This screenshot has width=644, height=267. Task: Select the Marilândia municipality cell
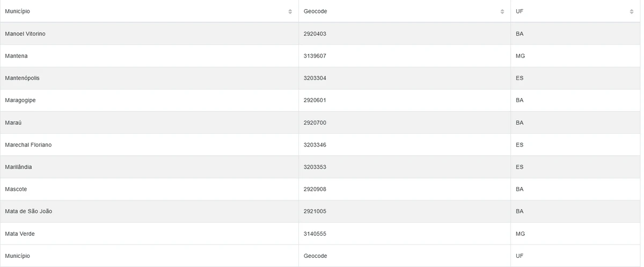click(18, 167)
